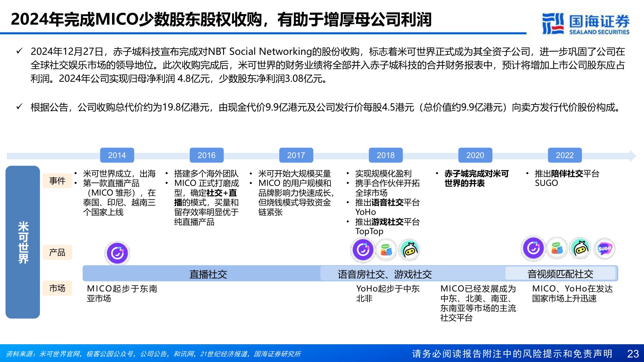This screenshot has width=644, height=362.
Task: Click the text 携手合作伙伴开拓全球市场
Action: tap(387, 188)
